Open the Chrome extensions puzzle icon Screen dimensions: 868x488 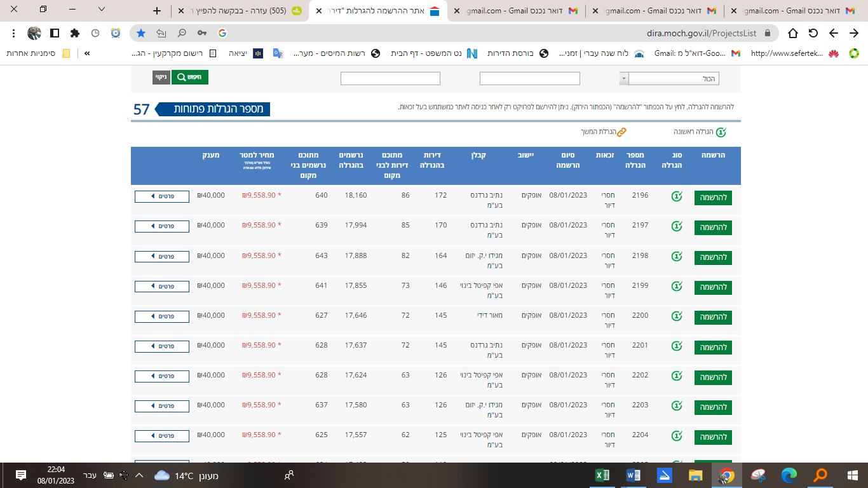pos(75,33)
